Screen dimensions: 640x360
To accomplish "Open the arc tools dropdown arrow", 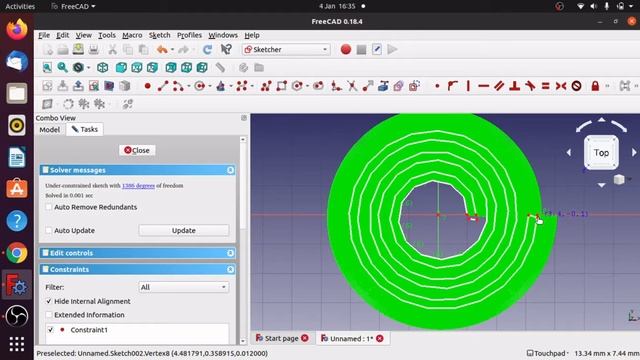I will coord(189,86).
